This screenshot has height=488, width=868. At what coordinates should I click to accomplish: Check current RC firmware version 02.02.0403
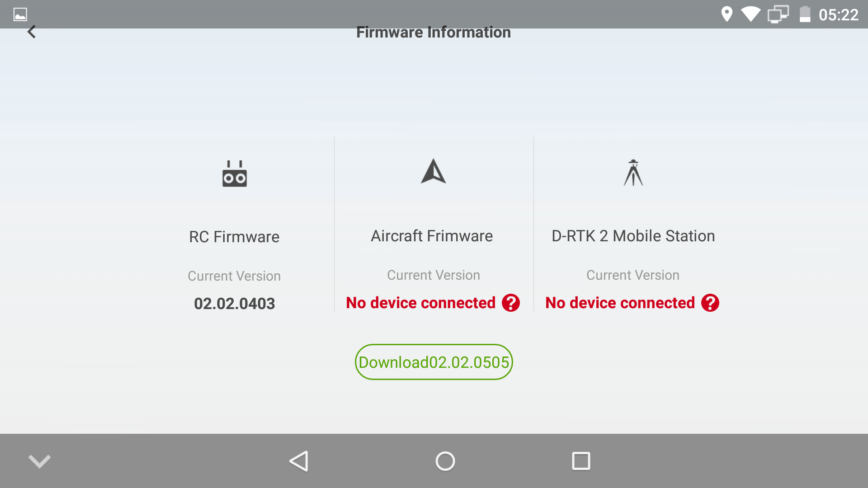click(x=234, y=303)
